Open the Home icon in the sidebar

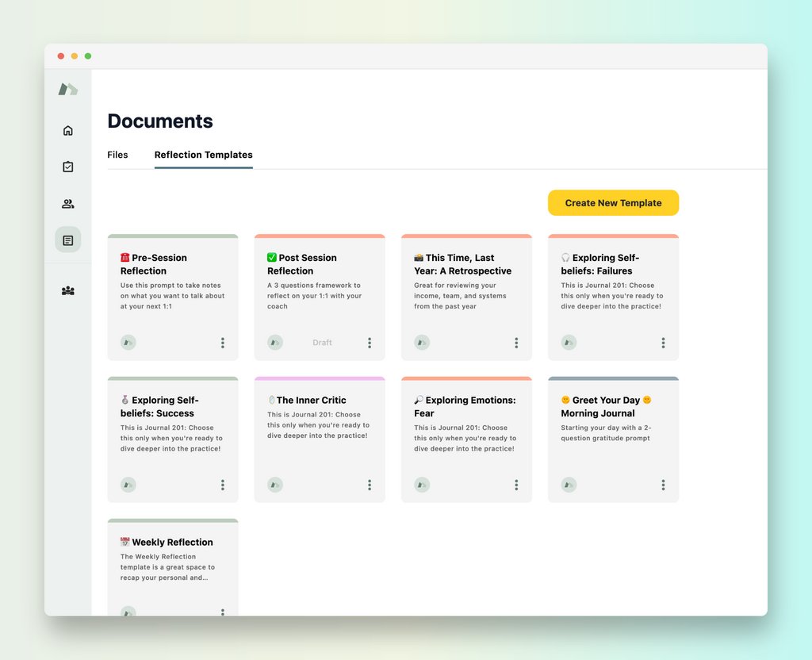(68, 129)
